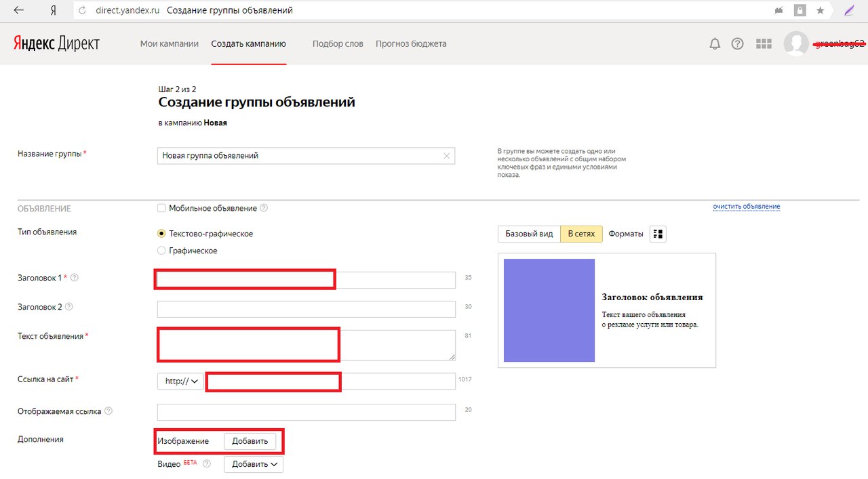Add image with Добавить button
Screen dimensions: 868x479
[x=250, y=441]
